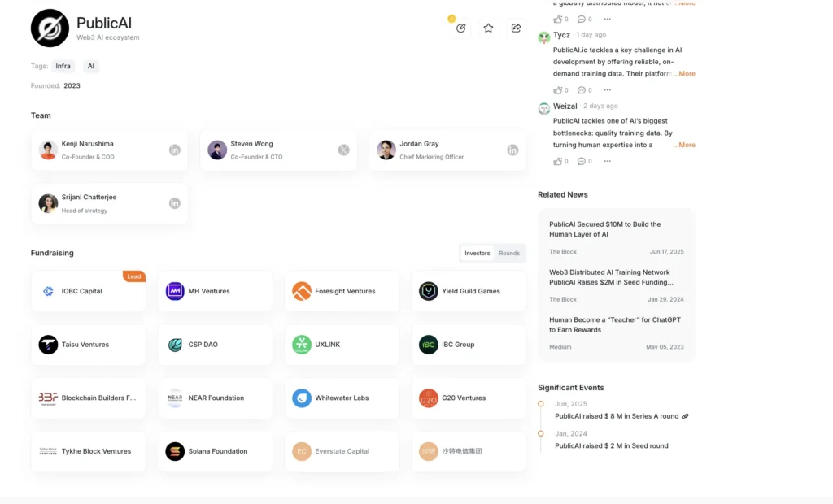Click the Solana Foundation logo

pos(175,451)
